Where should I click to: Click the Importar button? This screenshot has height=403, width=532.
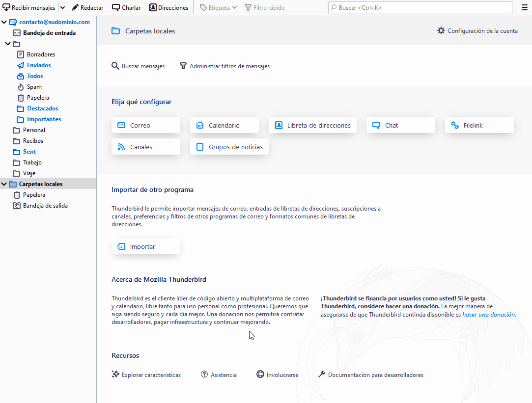coord(146,246)
